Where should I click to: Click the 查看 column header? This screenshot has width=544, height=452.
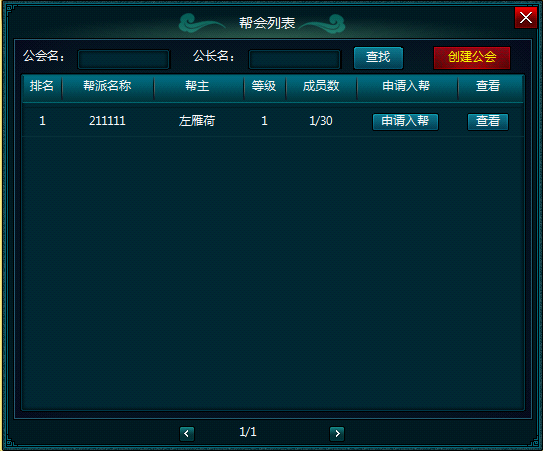click(x=488, y=86)
